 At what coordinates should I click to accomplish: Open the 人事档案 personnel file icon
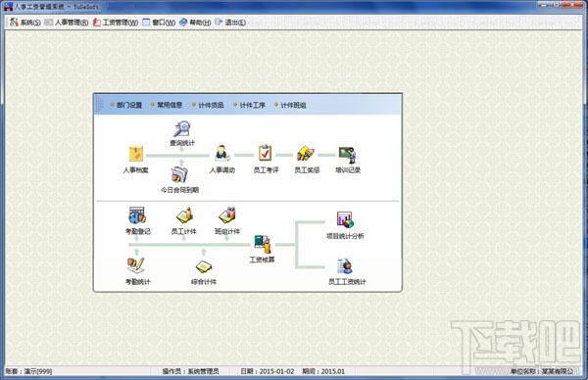pos(136,154)
